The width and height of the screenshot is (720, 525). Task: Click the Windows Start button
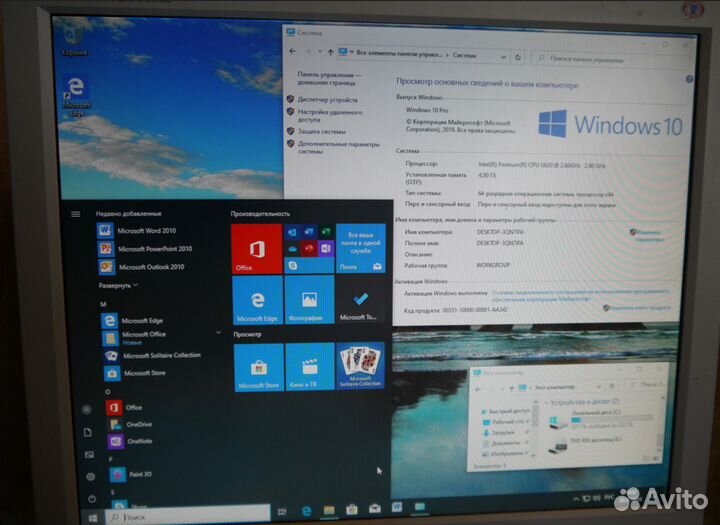94,518
